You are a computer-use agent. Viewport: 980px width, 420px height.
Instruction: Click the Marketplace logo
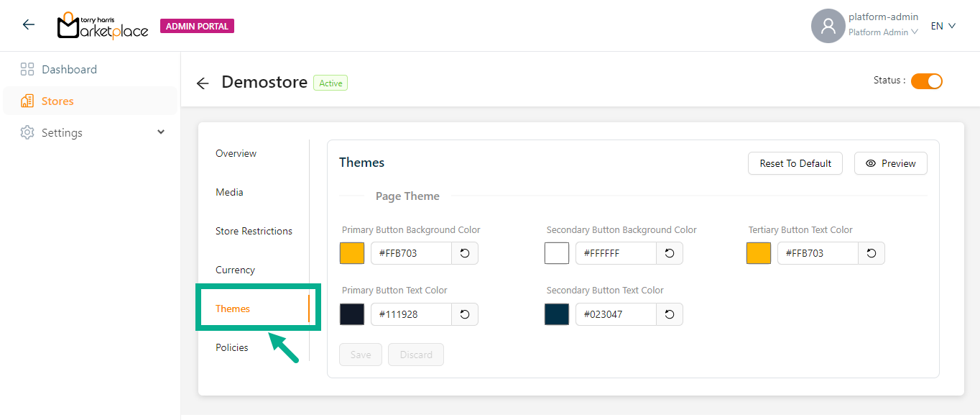[x=103, y=26]
